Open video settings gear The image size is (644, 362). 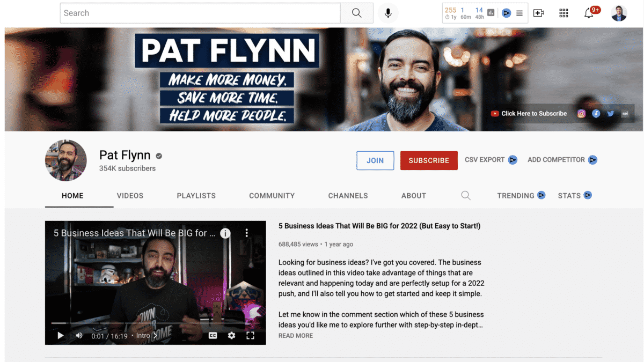[x=231, y=336]
